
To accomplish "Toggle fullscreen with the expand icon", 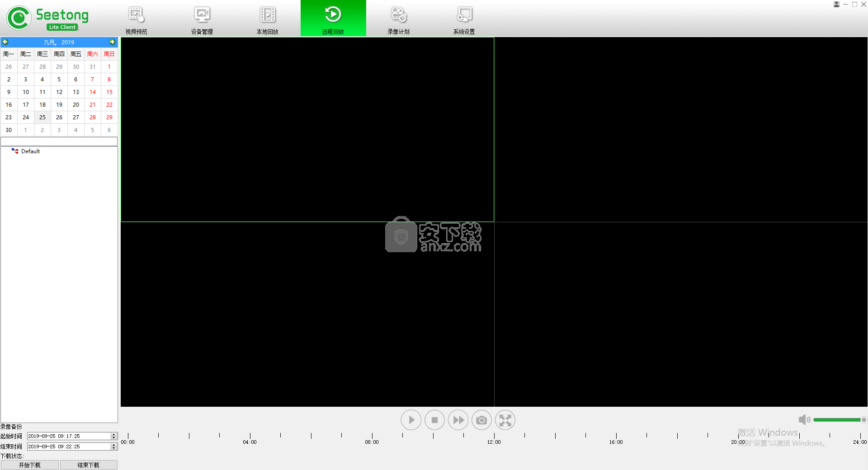I will click(x=505, y=420).
